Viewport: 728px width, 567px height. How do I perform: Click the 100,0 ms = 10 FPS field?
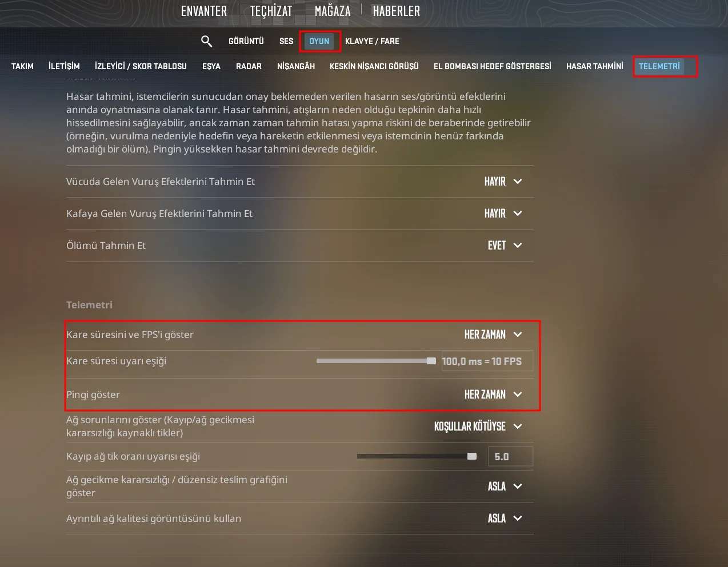point(487,361)
